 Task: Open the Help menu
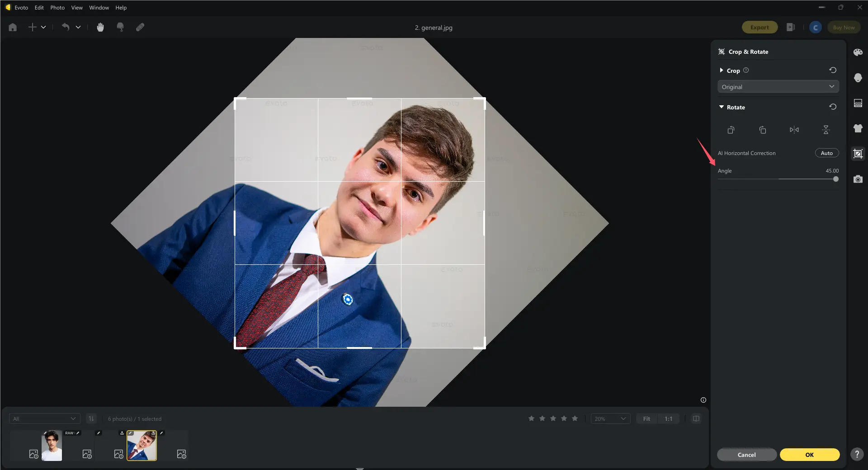pyautogui.click(x=121, y=8)
